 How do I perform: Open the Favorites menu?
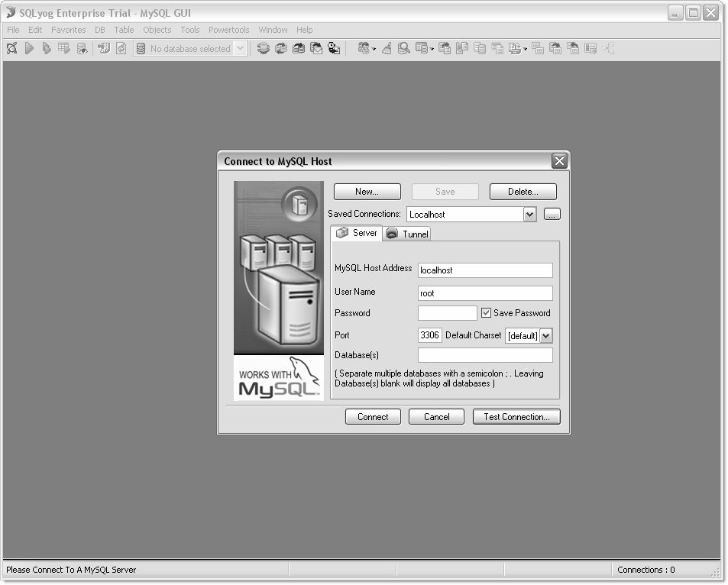(68, 30)
